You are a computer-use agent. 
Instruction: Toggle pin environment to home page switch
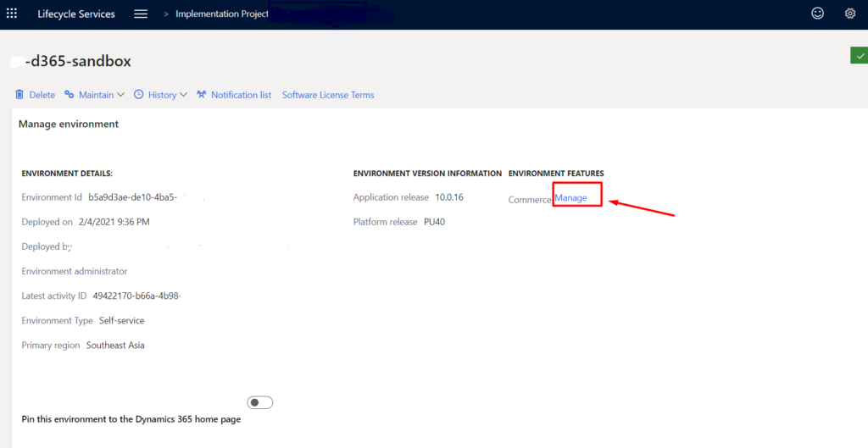coord(259,402)
